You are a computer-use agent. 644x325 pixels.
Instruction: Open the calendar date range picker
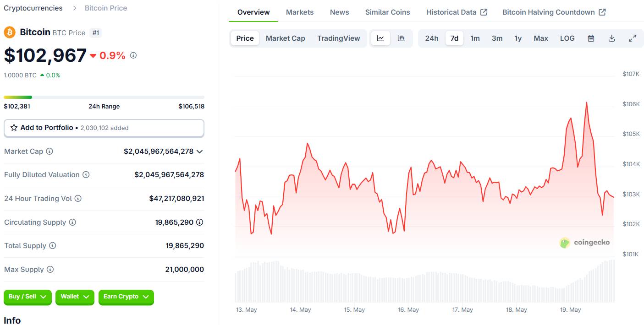pyautogui.click(x=591, y=38)
